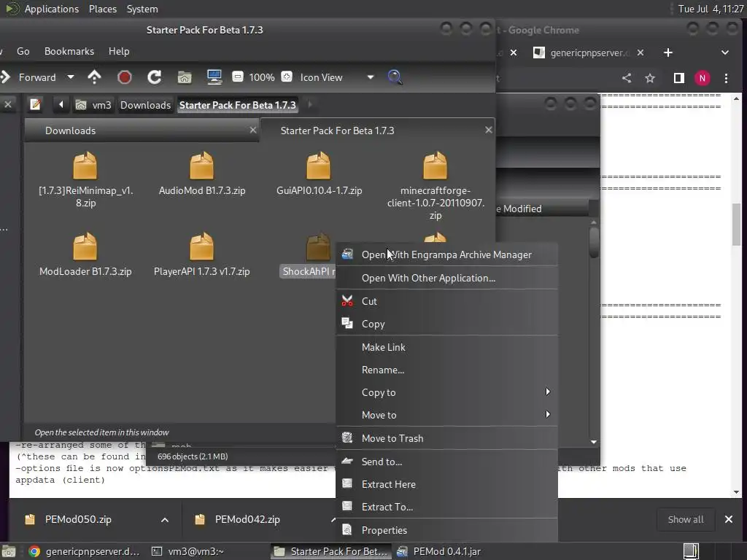Toggle the location text entry edit icon
This screenshot has height=560, width=747.
click(x=35, y=104)
